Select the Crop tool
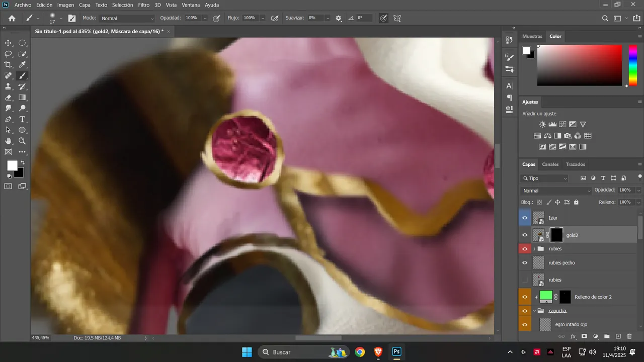The height and width of the screenshot is (362, 644). coord(8,65)
